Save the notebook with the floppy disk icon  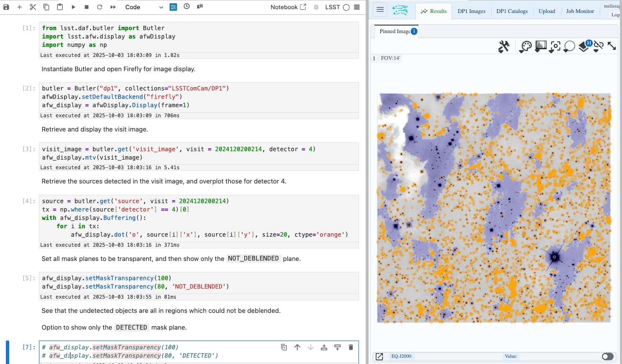(6, 7)
